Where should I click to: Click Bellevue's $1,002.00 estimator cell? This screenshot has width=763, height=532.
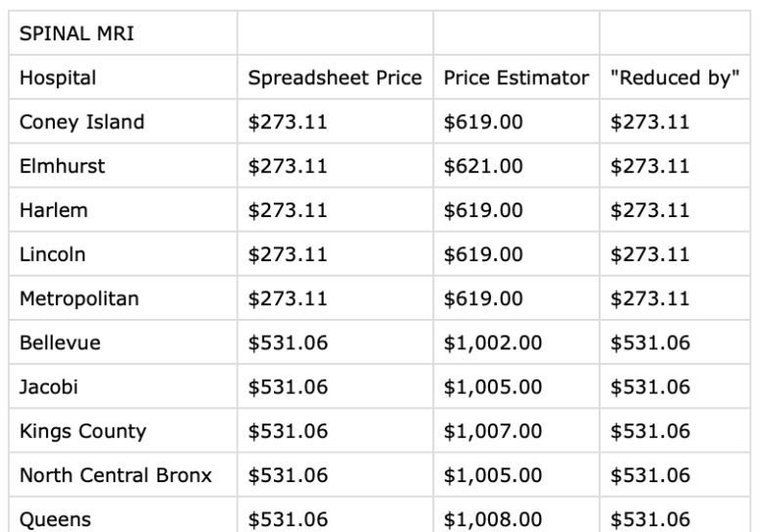[x=516, y=342]
